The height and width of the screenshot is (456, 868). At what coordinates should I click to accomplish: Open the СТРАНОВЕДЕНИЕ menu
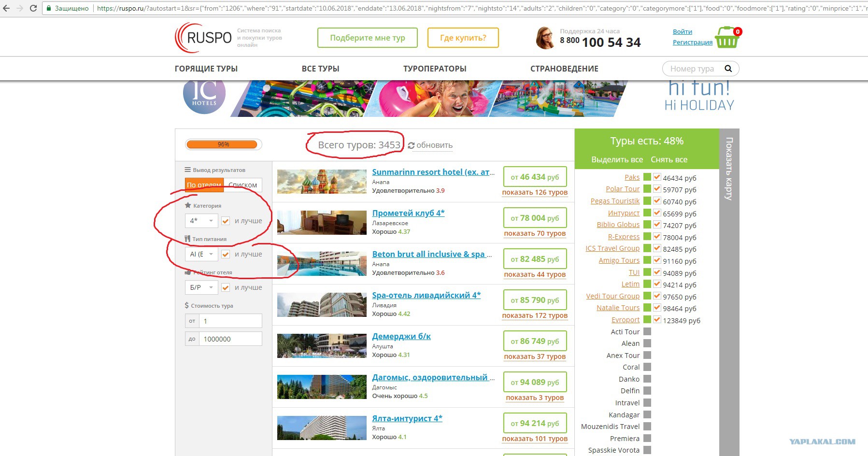point(564,69)
